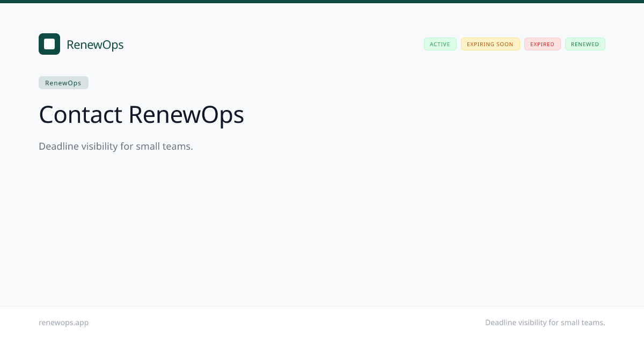The width and height of the screenshot is (644, 338).
Task: Click the footer tagline at right
Action: coord(545,322)
